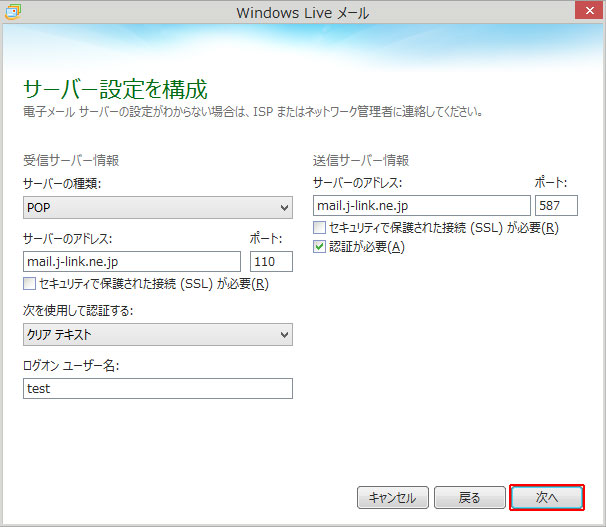Click the incoming port field showing 110
606x527 pixels.
pyautogui.click(x=271, y=262)
